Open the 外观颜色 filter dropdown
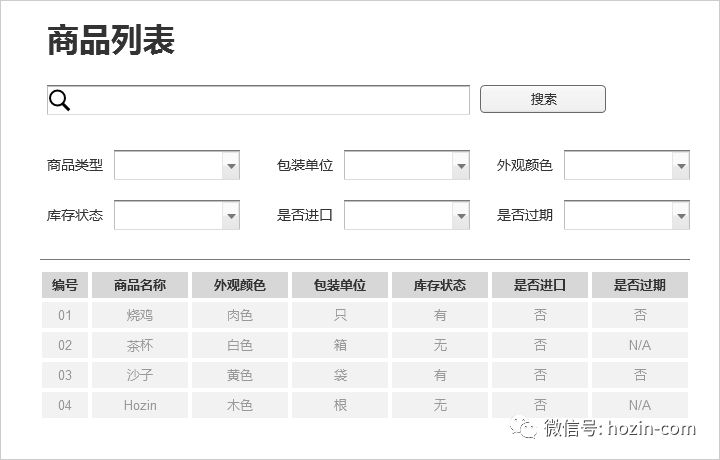The image size is (720, 460). pos(627,165)
